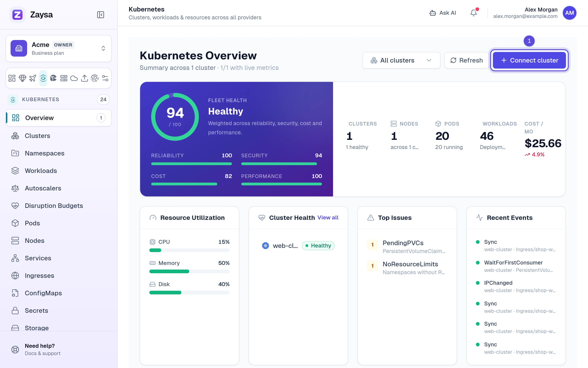Open the fingerprint security module icon
The width and height of the screenshot is (588, 368).
(x=95, y=78)
